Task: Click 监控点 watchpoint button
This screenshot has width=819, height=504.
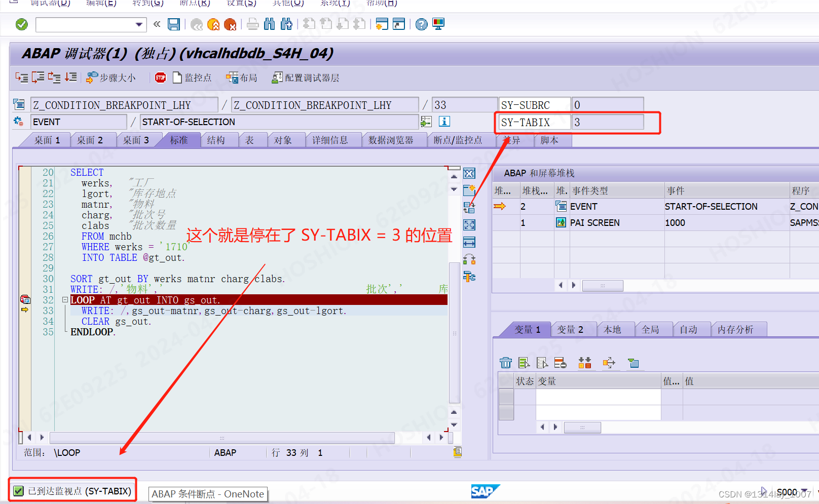Action: tap(192, 77)
